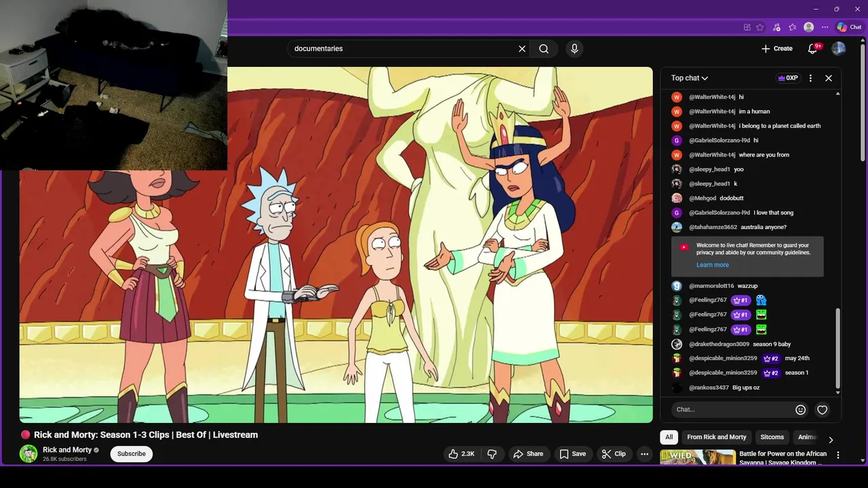
Task: Select the From Rick and Morty chip
Action: 717,437
